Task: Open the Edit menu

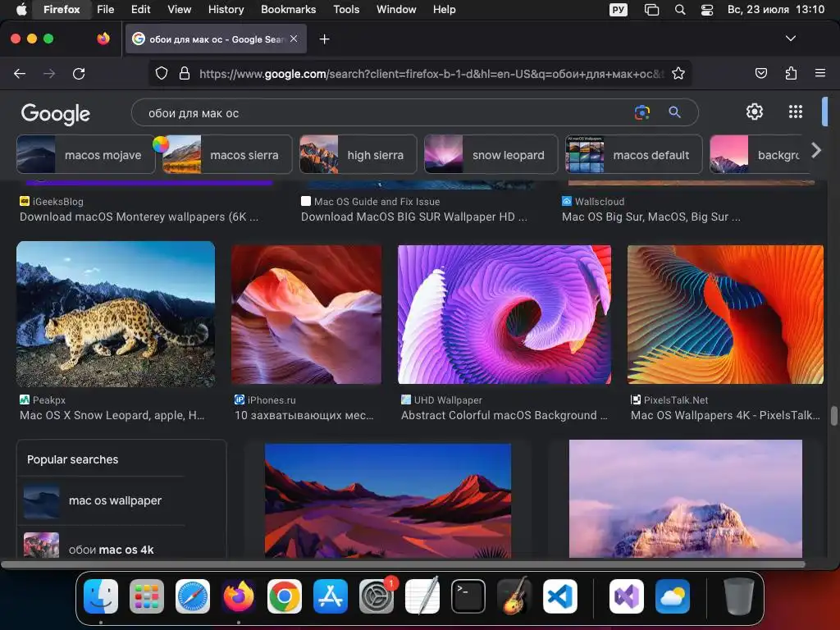Action: (x=140, y=9)
